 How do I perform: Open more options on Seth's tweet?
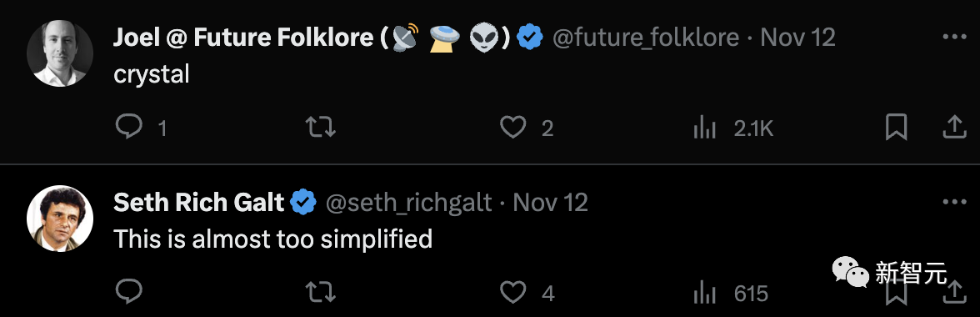pos(954,202)
